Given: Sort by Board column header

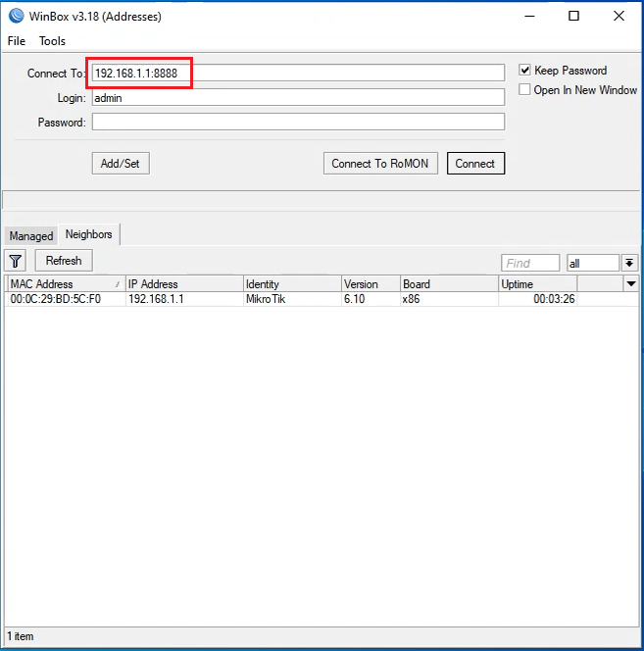Looking at the screenshot, I should 449,284.
